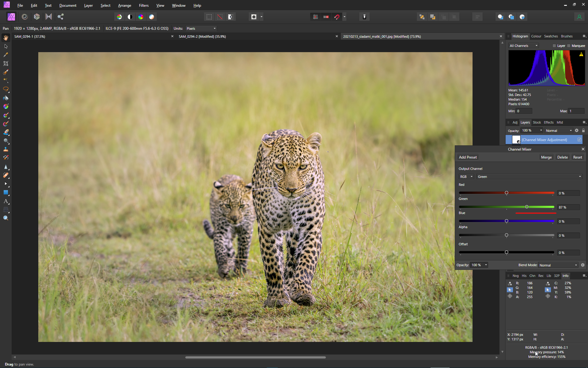Select the Flood Fill tool
Viewport: 588px width, 368px height.
tap(6, 98)
